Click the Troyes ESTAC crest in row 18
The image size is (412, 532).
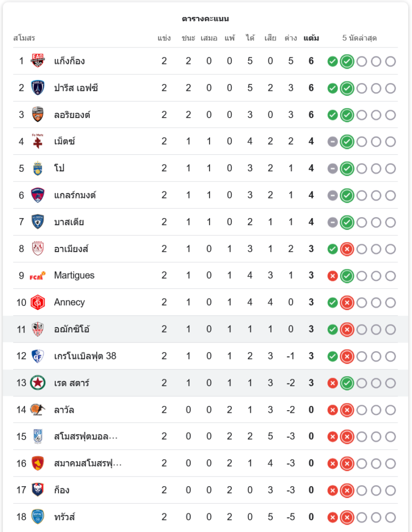[x=38, y=517]
